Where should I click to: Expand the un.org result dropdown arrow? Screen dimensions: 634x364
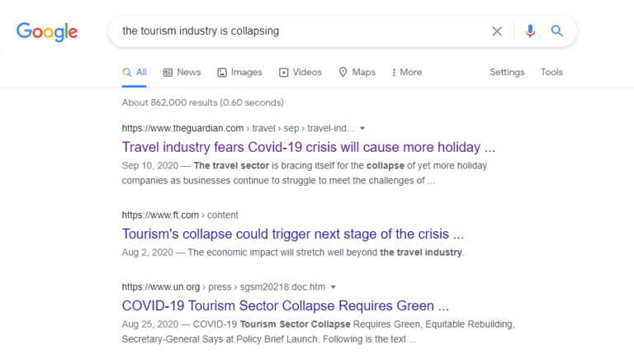(x=333, y=287)
